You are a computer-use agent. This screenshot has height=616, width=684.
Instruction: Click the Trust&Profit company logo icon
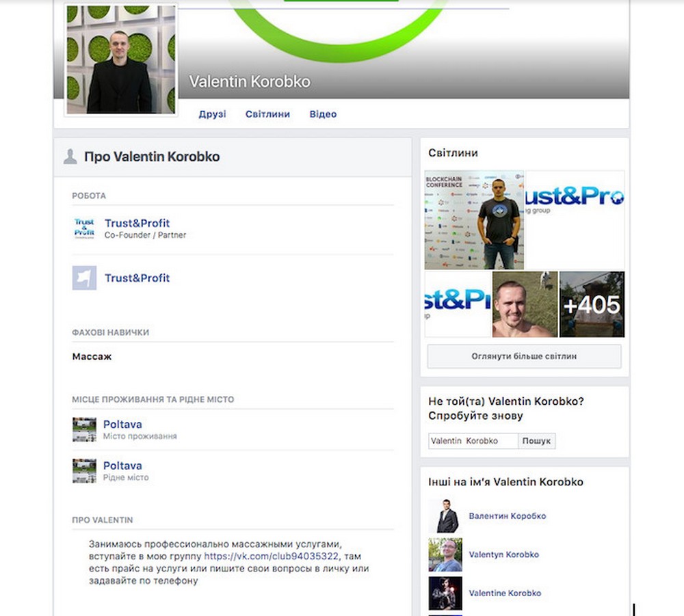pyautogui.click(x=84, y=228)
